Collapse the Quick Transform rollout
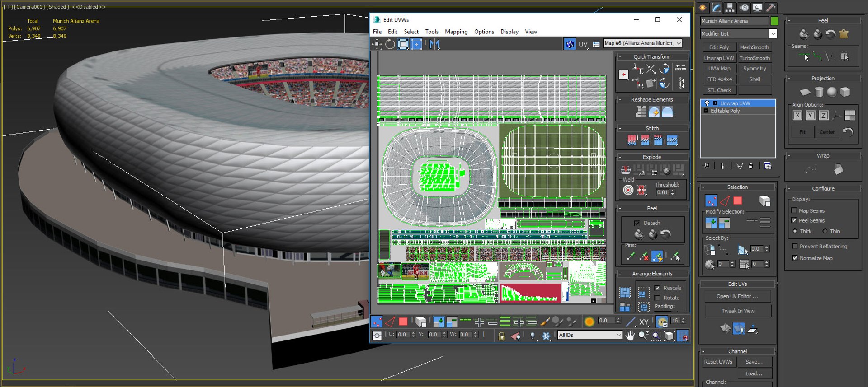The height and width of the screenshot is (387, 868). point(652,56)
